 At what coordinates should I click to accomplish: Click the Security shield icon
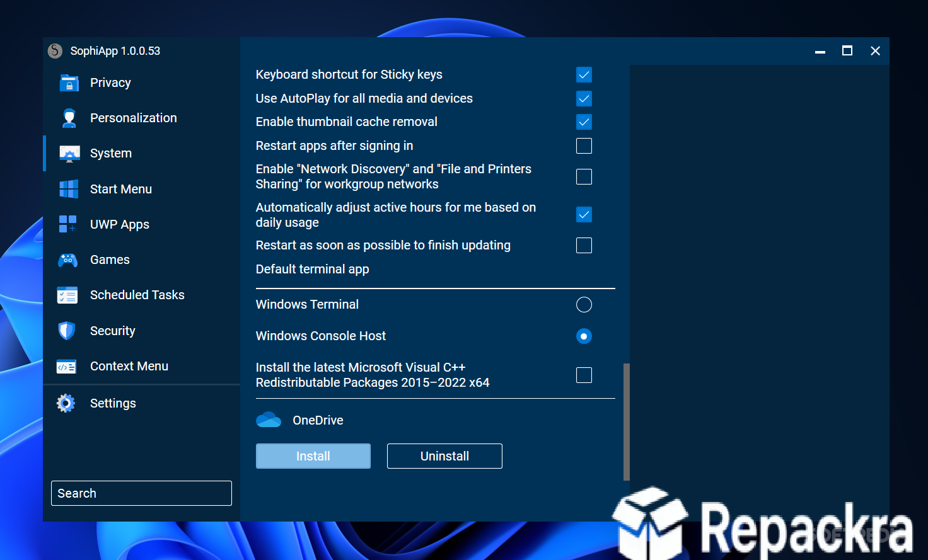click(67, 331)
